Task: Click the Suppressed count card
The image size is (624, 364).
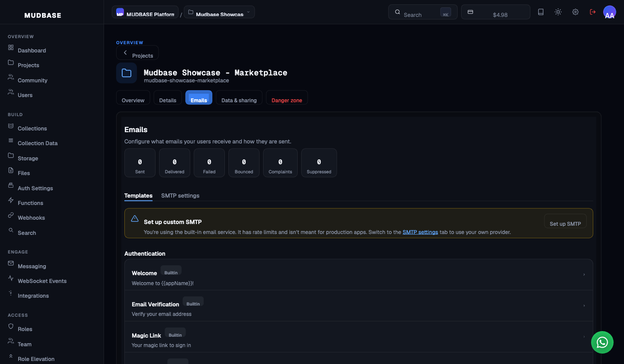Action: [319, 163]
